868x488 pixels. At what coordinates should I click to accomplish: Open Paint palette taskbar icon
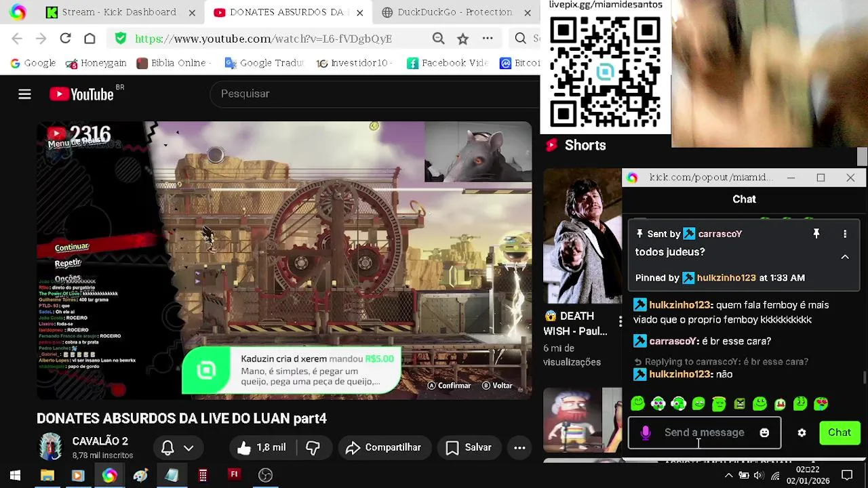(140, 475)
